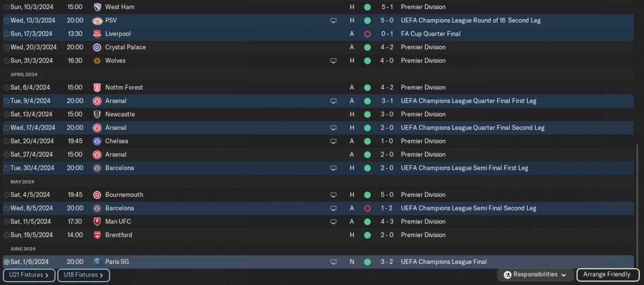Click the Arrange Friendly button
The height and width of the screenshot is (285, 644).
point(608,275)
